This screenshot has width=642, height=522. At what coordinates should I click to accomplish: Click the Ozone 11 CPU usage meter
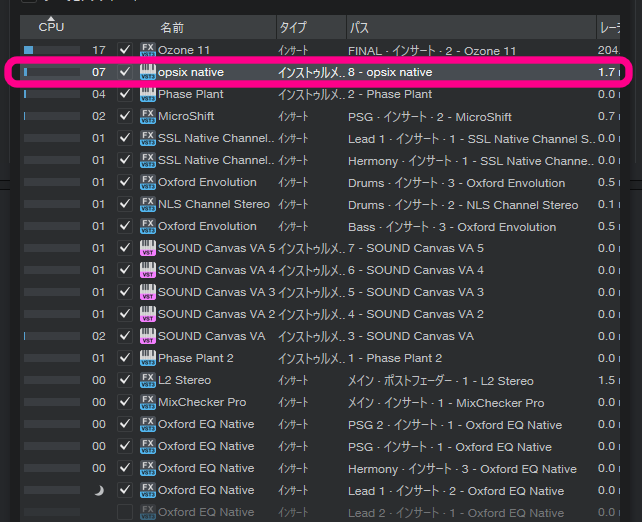tap(50, 50)
